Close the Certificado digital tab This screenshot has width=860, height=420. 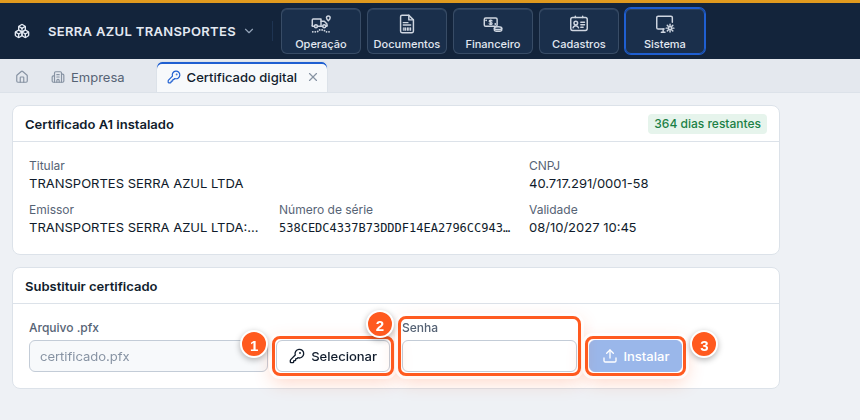coord(313,77)
